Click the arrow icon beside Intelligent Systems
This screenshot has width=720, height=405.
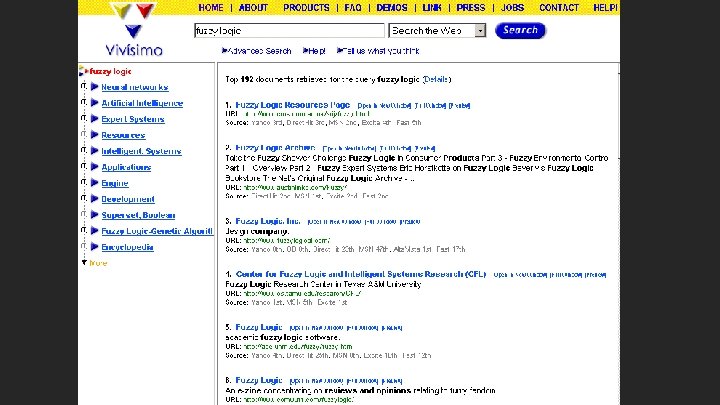tap(95, 151)
